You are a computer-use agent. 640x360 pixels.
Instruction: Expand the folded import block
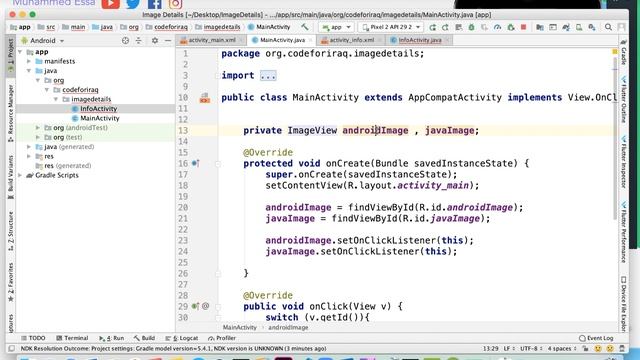coord(268,76)
